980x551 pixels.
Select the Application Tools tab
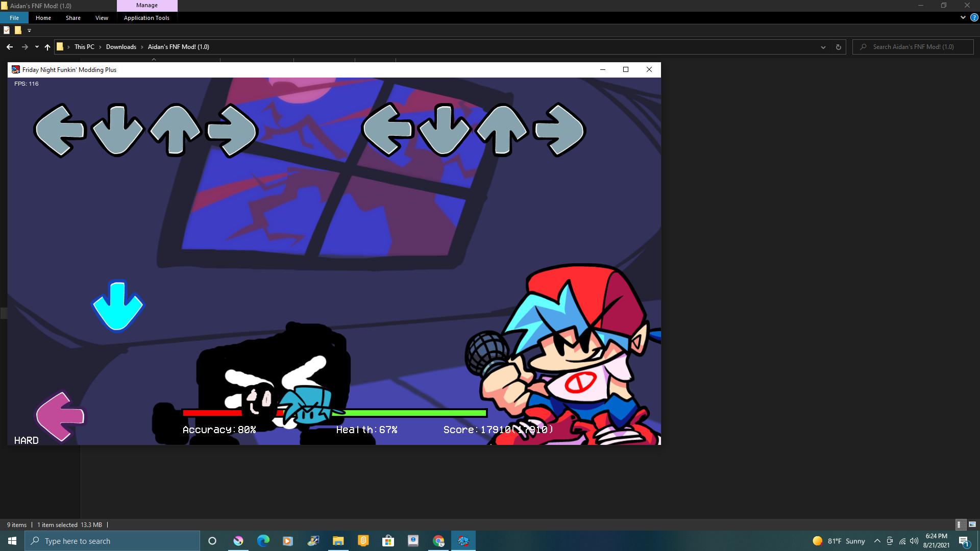146,18
